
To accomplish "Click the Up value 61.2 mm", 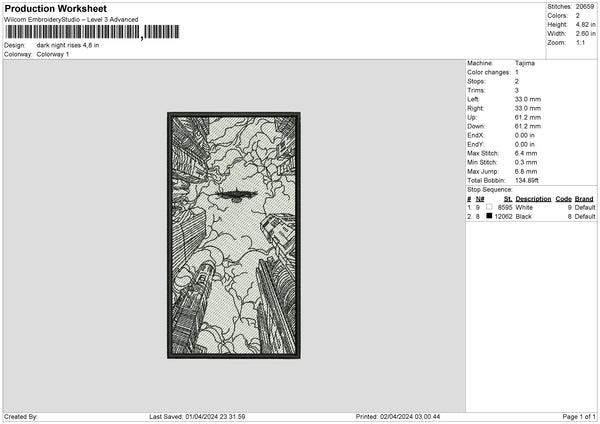I will pos(528,117).
